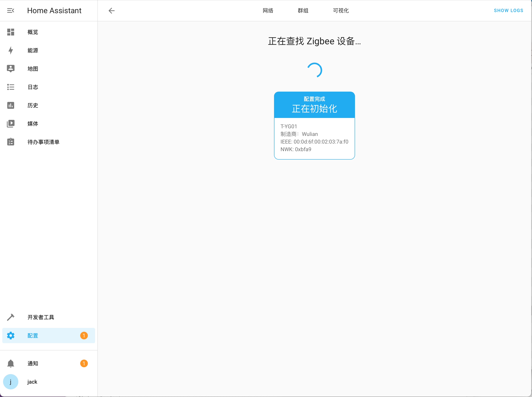Click the 通知 notification badge
The image size is (532, 397).
pyautogui.click(x=84, y=363)
